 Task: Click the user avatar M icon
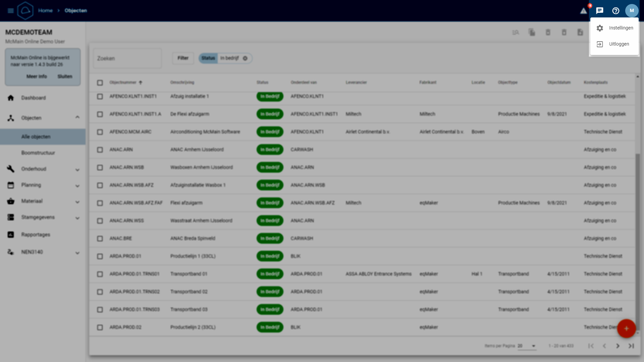tap(632, 11)
